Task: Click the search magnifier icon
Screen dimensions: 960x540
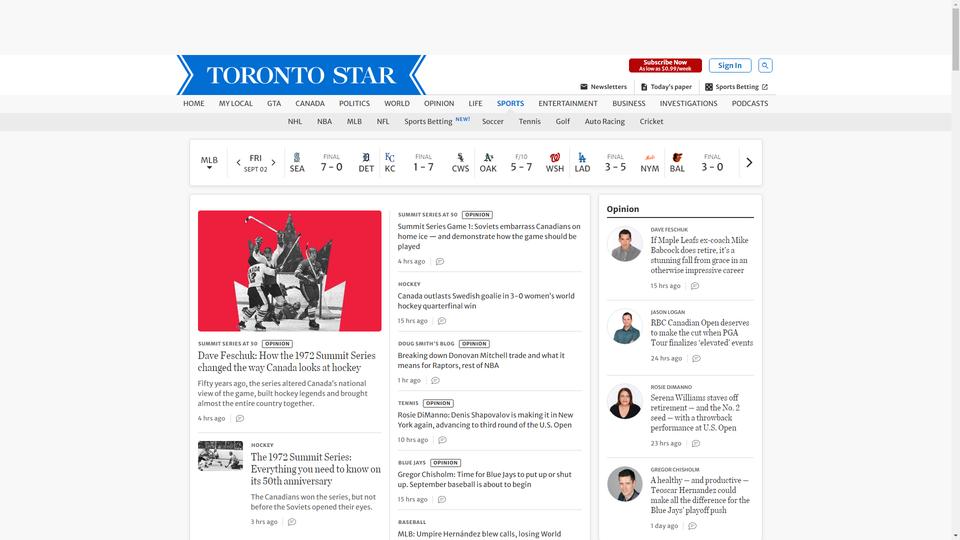Action: [765, 66]
